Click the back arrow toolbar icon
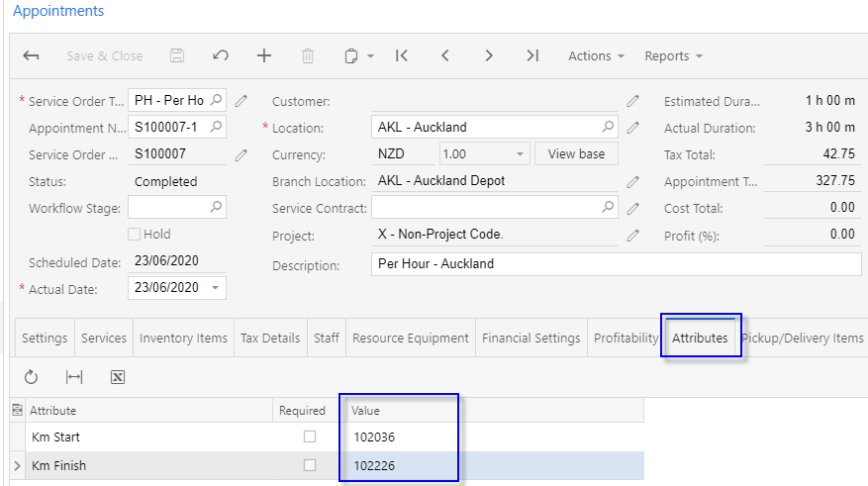 point(31,56)
